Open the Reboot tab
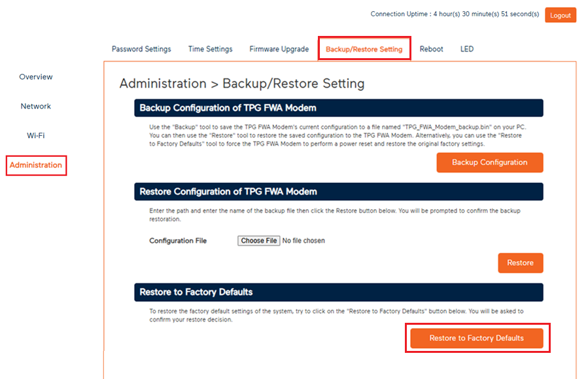588x379 pixels. tap(431, 48)
